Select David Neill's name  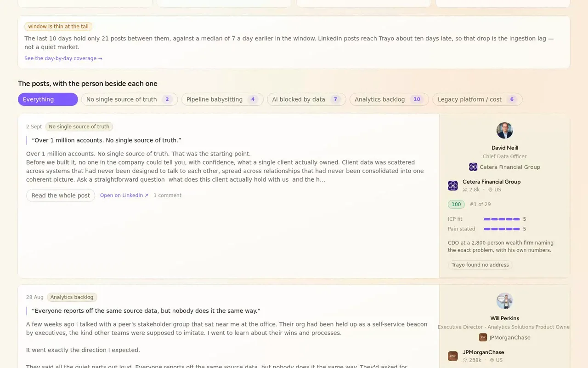tap(505, 148)
